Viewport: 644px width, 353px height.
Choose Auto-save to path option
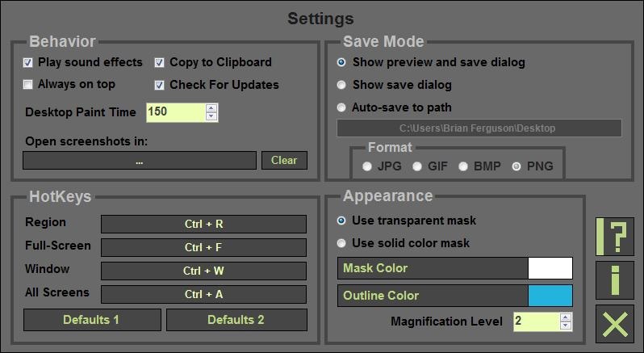point(341,107)
